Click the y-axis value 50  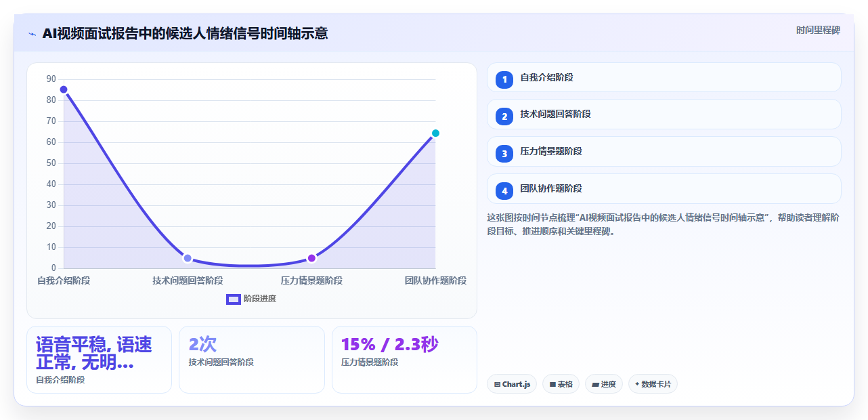pos(51,163)
